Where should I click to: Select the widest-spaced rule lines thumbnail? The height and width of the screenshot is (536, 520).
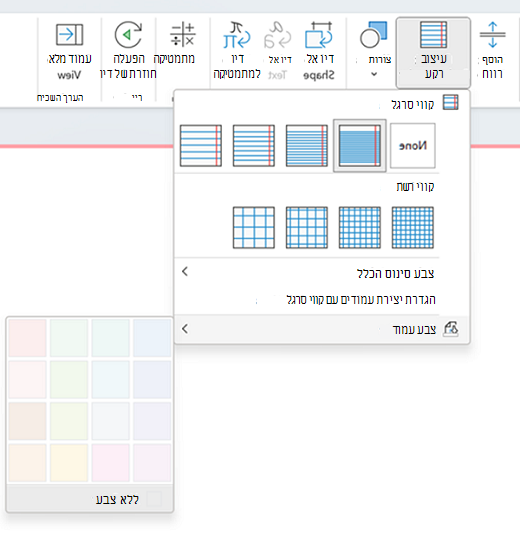point(201,146)
